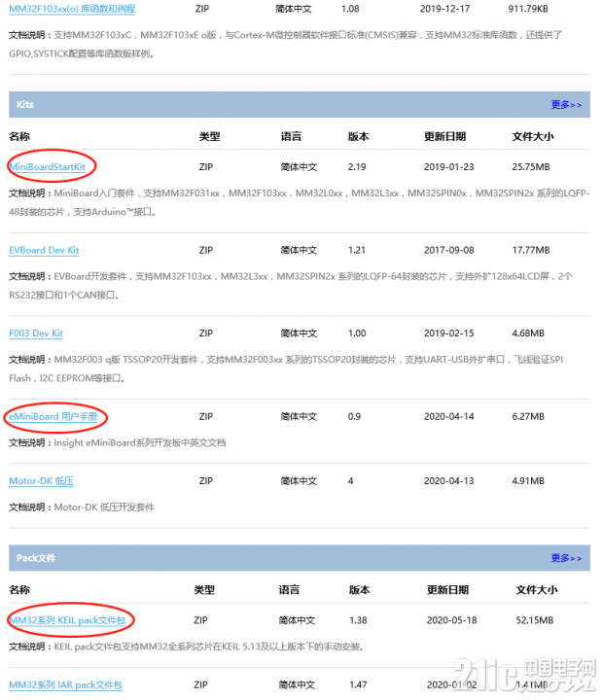Select file size 911.79KB
603x700 pixels.
click(528, 9)
